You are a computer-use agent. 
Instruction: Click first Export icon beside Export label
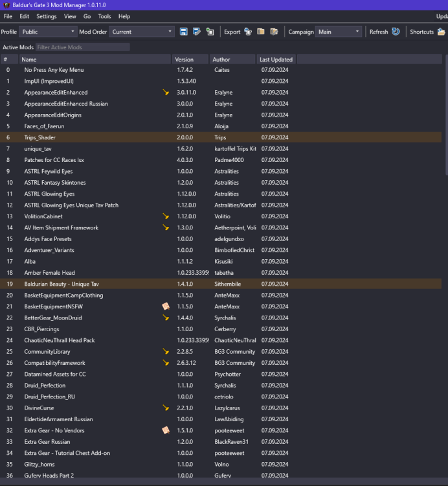pyautogui.click(x=248, y=32)
